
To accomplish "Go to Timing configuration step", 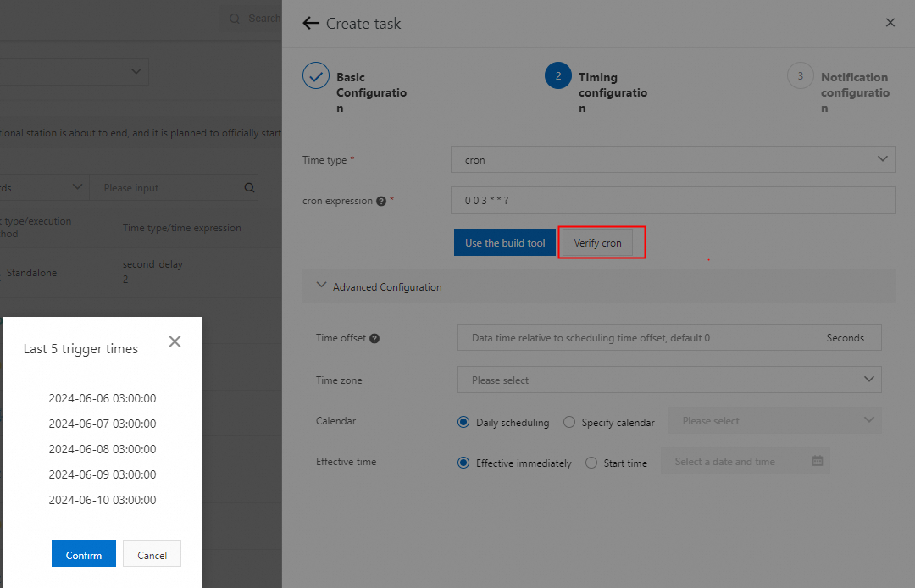I will click(x=558, y=76).
